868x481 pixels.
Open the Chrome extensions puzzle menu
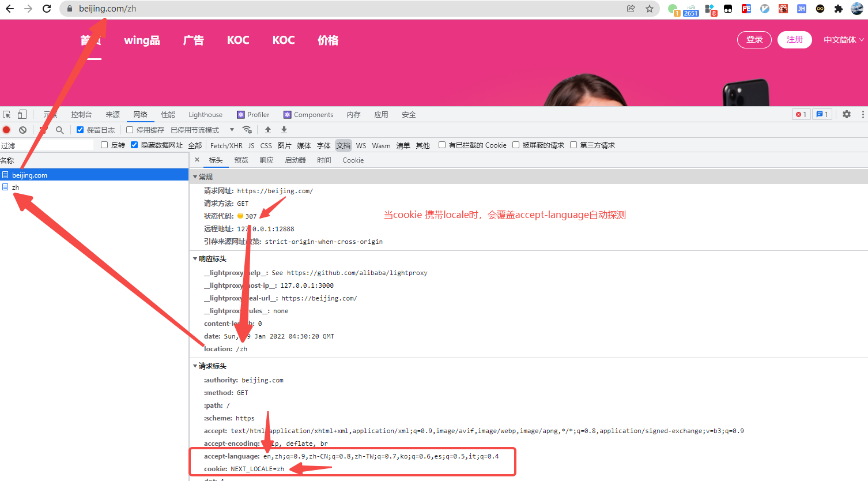point(839,9)
